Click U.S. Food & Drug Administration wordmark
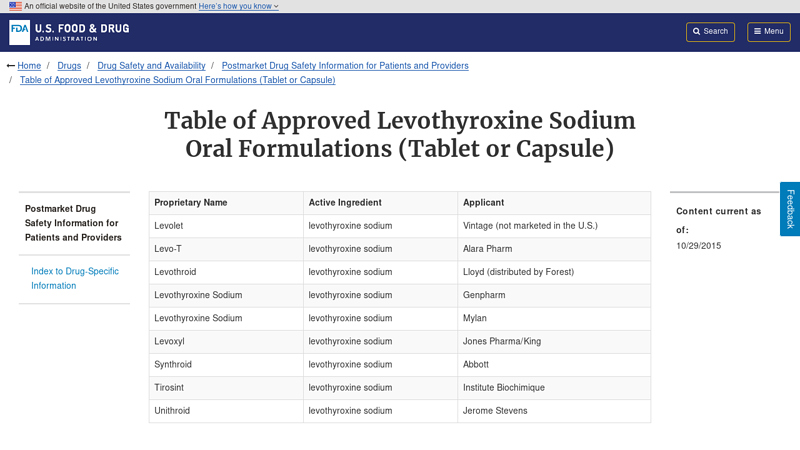 82,32
